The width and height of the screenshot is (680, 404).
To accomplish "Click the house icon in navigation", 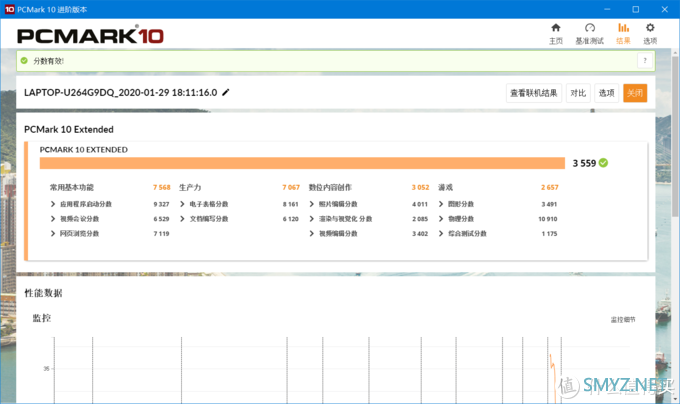I will click(556, 28).
